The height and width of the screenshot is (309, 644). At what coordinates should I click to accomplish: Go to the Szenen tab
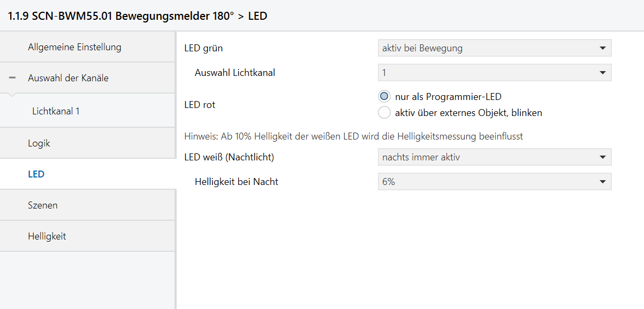pyautogui.click(x=43, y=205)
